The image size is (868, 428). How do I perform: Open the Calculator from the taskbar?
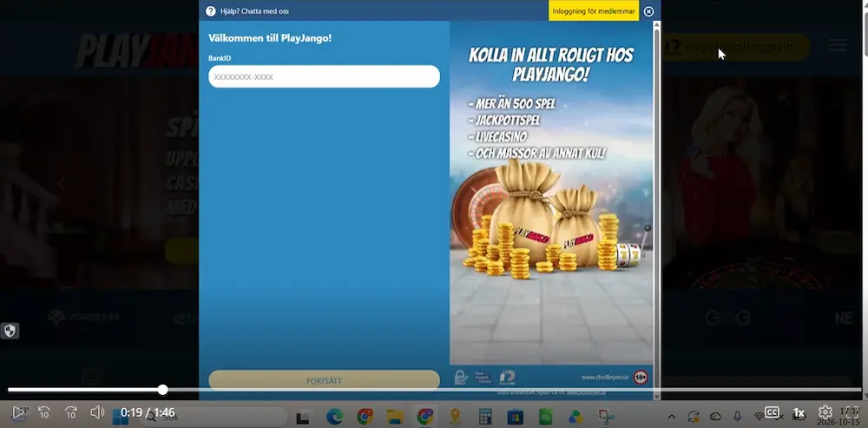485,417
